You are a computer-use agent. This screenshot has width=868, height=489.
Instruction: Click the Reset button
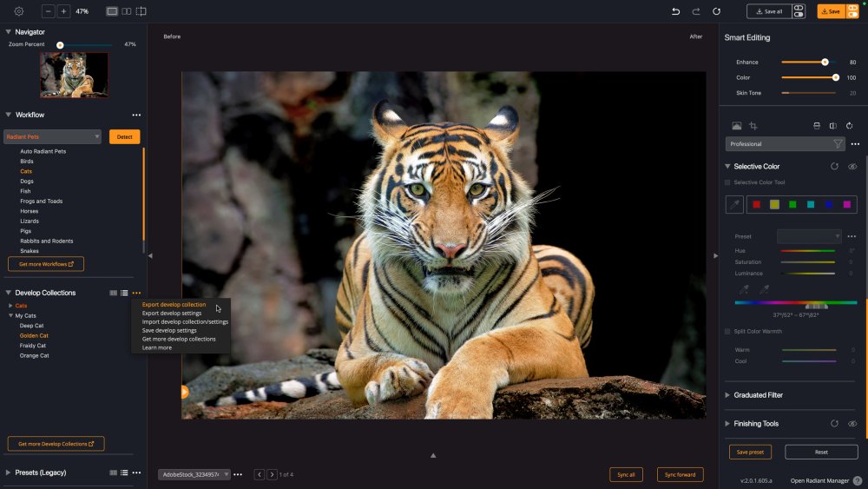pyautogui.click(x=821, y=452)
